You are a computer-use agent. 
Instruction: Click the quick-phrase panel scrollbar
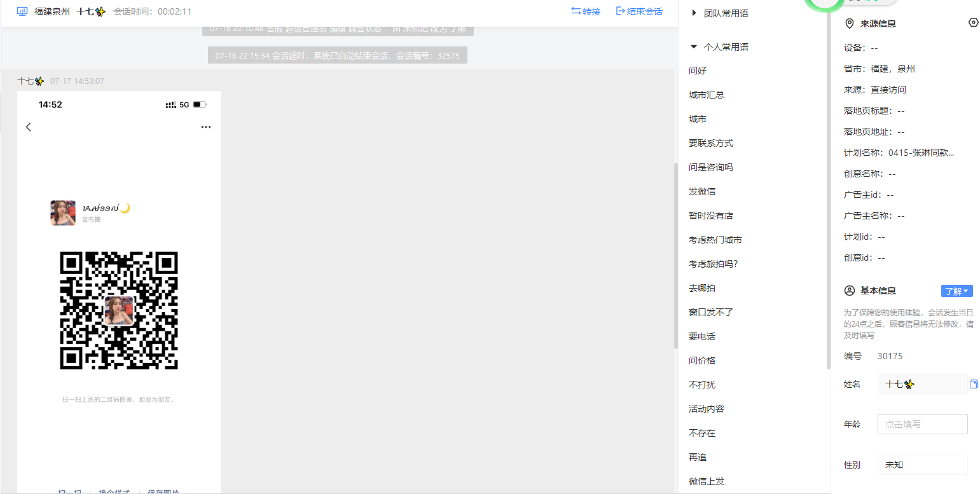pos(828,191)
